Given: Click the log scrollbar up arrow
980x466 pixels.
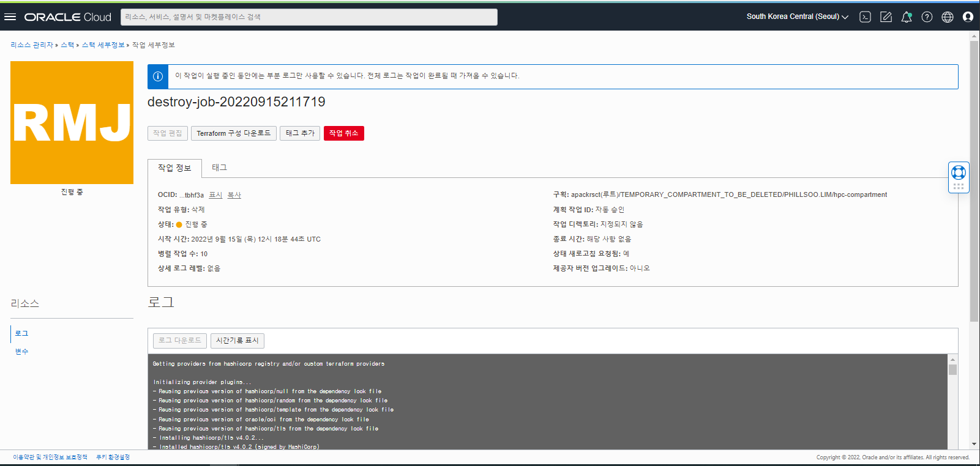Looking at the screenshot, I should 952,360.
